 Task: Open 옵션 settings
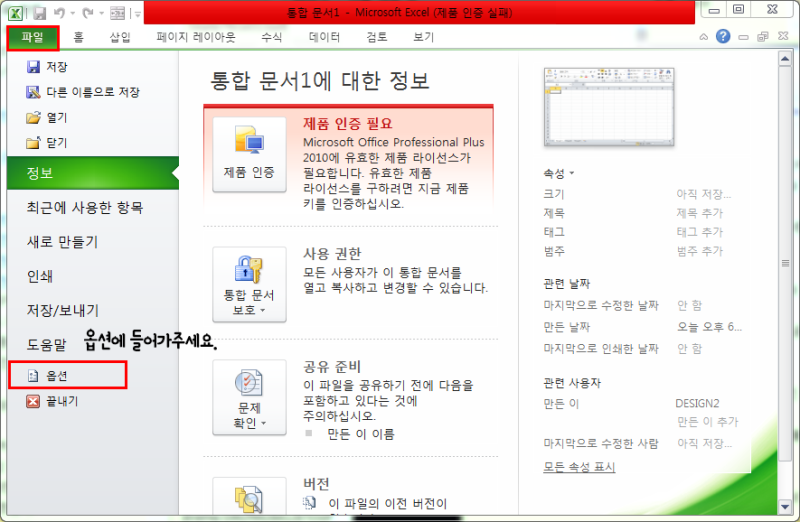coord(67,376)
